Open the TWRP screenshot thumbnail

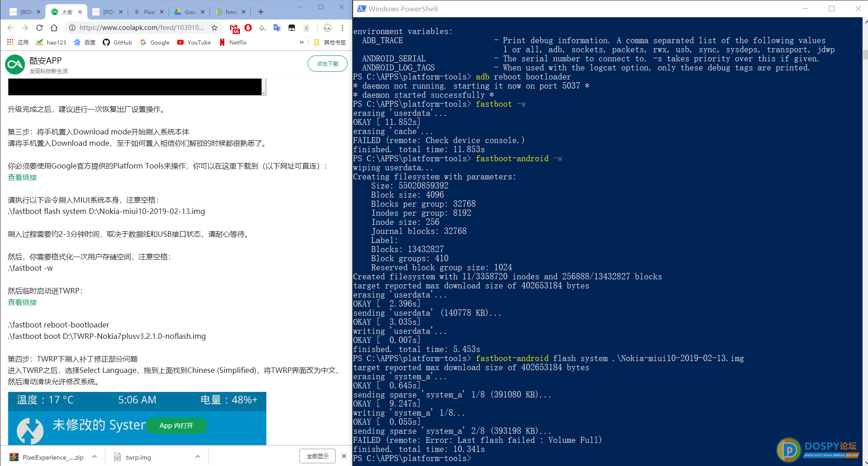click(137, 419)
